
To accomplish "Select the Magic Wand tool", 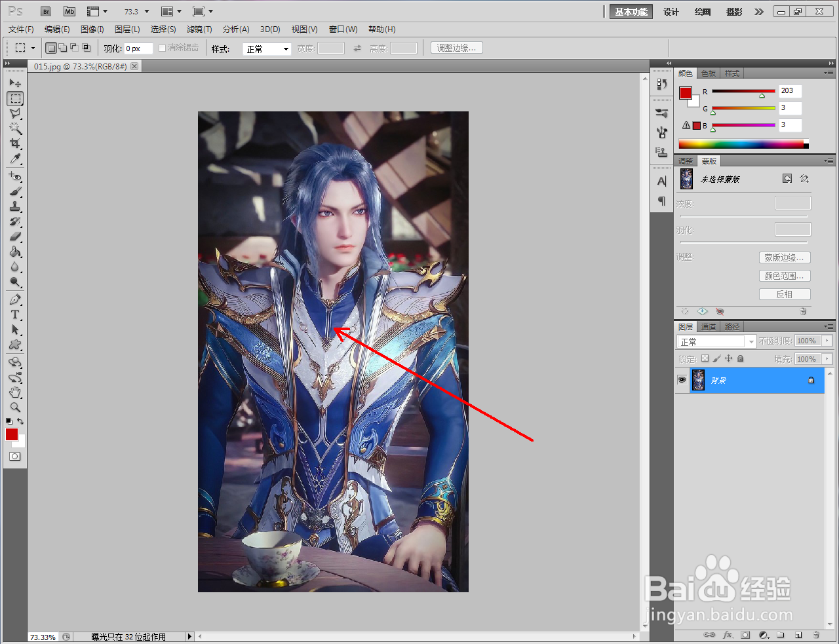I will 15,128.
